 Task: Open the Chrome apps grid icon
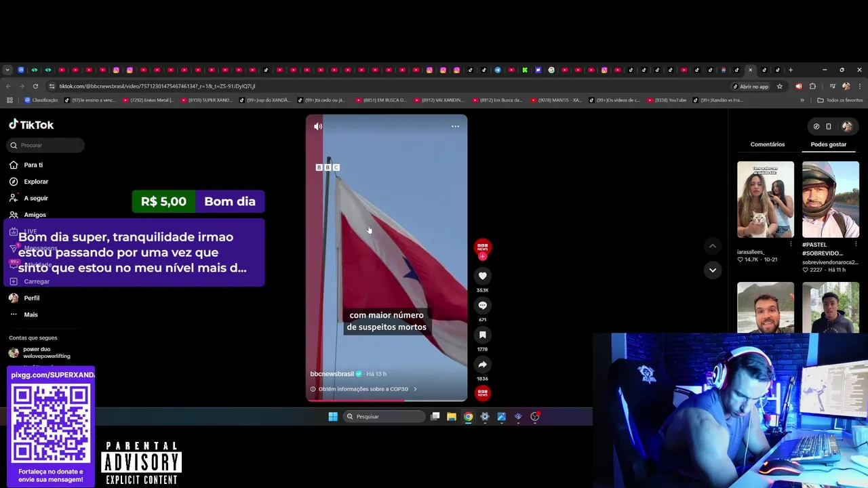pyautogui.click(x=9, y=100)
